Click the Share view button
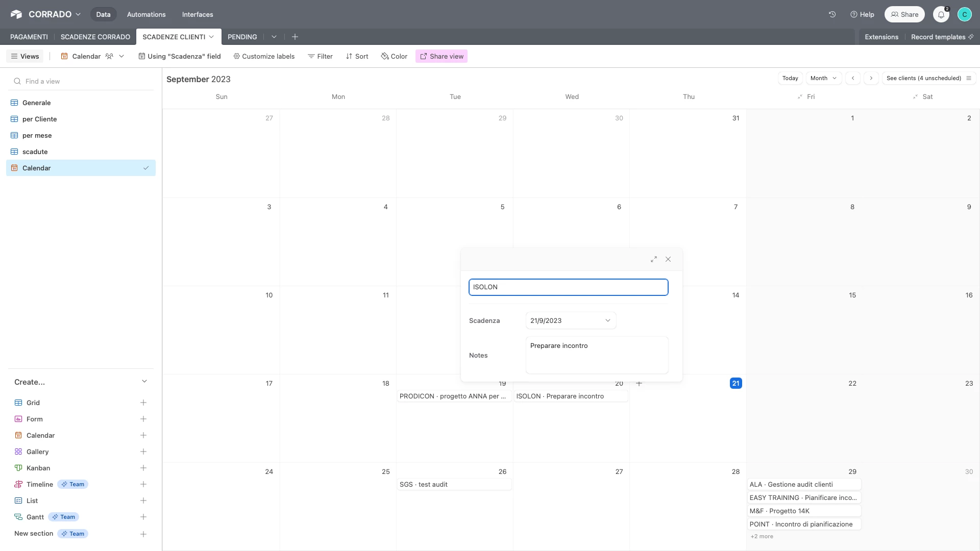 pos(442,56)
